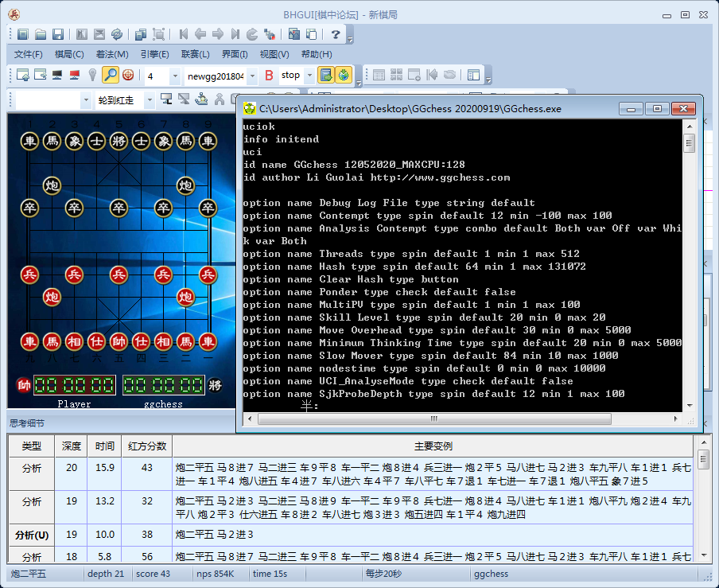Toggle the highlighted globe download icon

coord(344,75)
